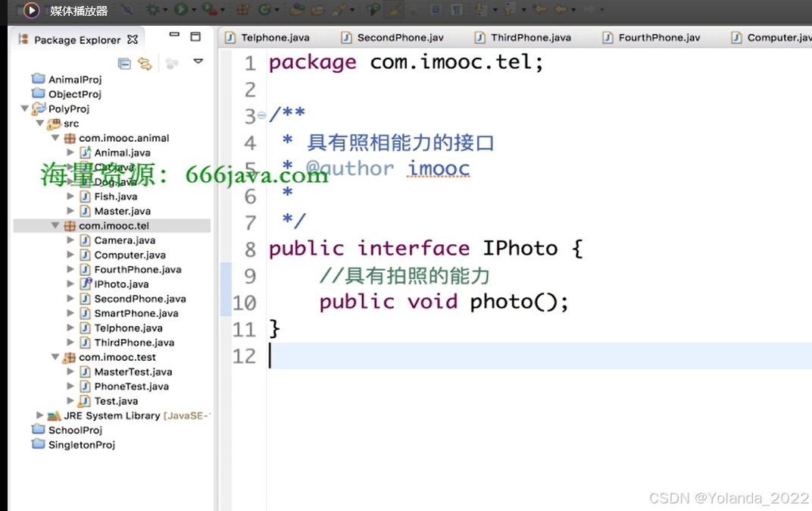Close the Package Explorer view

133,39
